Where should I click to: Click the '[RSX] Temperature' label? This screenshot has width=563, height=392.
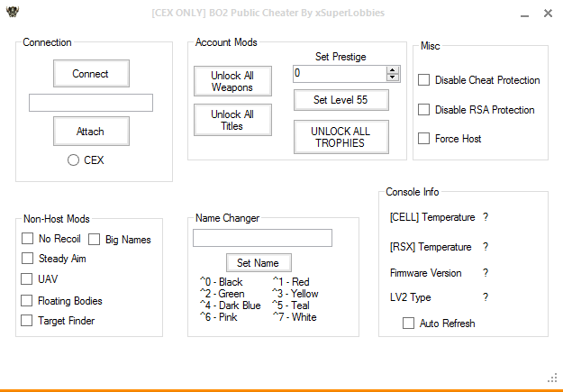click(431, 247)
